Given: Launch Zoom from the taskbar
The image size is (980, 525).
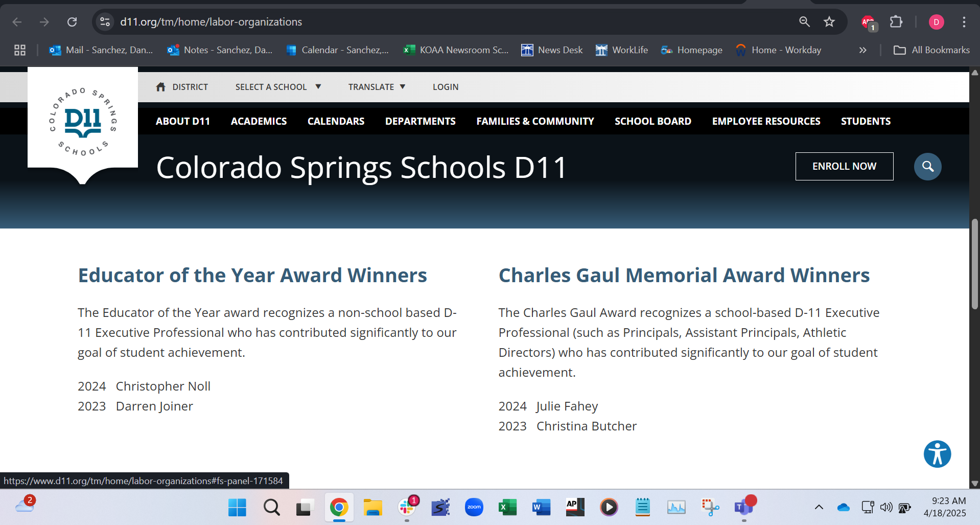Looking at the screenshot, I should (474, 507).
